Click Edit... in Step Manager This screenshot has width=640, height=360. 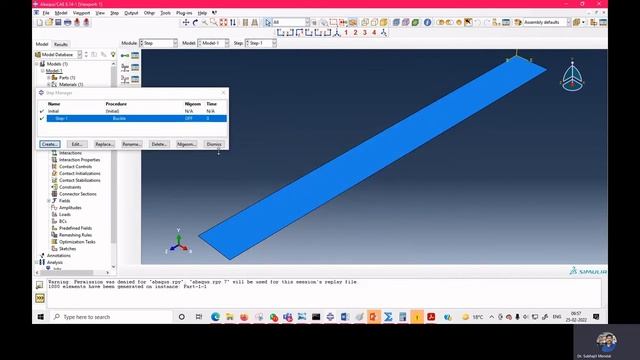click(x=77, y=144)
